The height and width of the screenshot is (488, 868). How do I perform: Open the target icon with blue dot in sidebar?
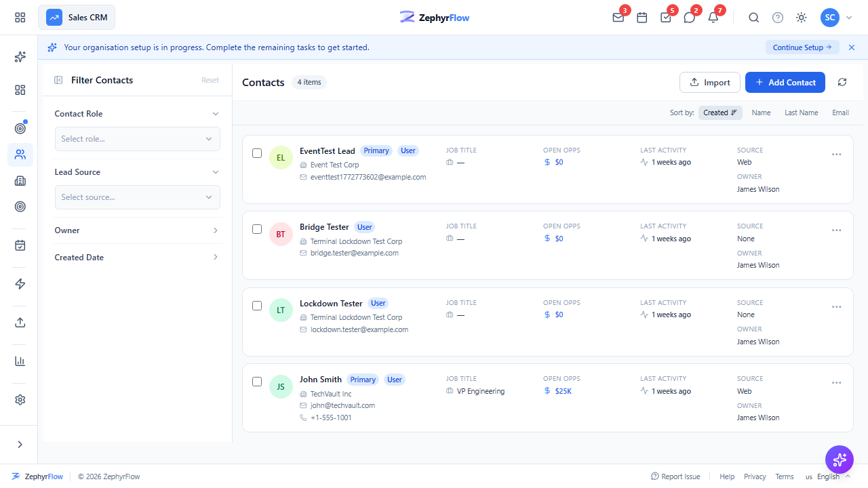pyautogui.click(x=20, y=128)
